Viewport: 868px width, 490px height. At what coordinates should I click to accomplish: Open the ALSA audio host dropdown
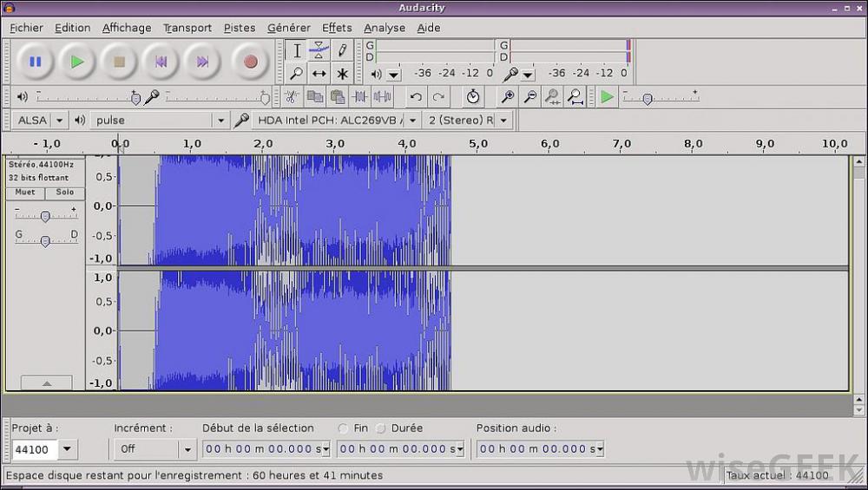click(40, 121)
